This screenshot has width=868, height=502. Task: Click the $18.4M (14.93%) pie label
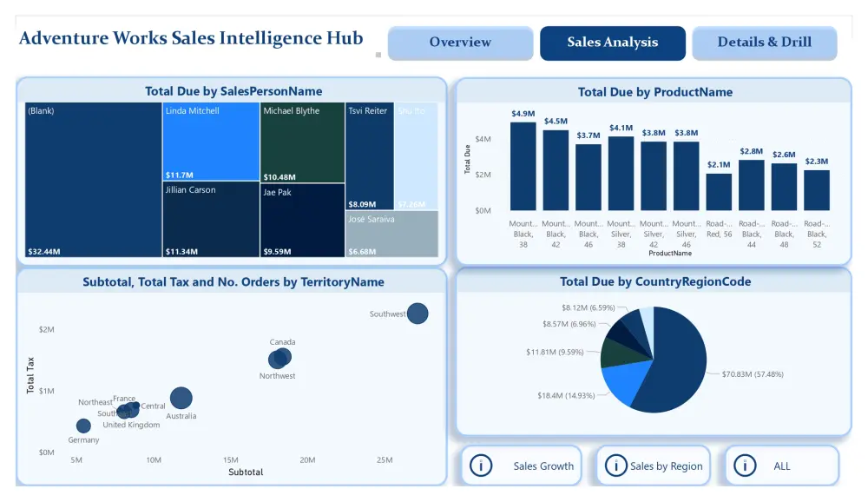pyautogui.click(x=566, y=396)
